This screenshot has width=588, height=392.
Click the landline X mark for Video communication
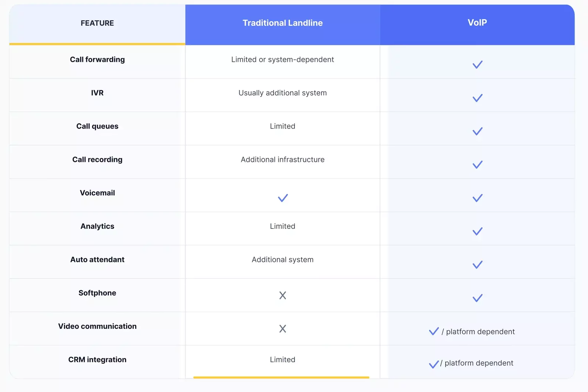283,329
